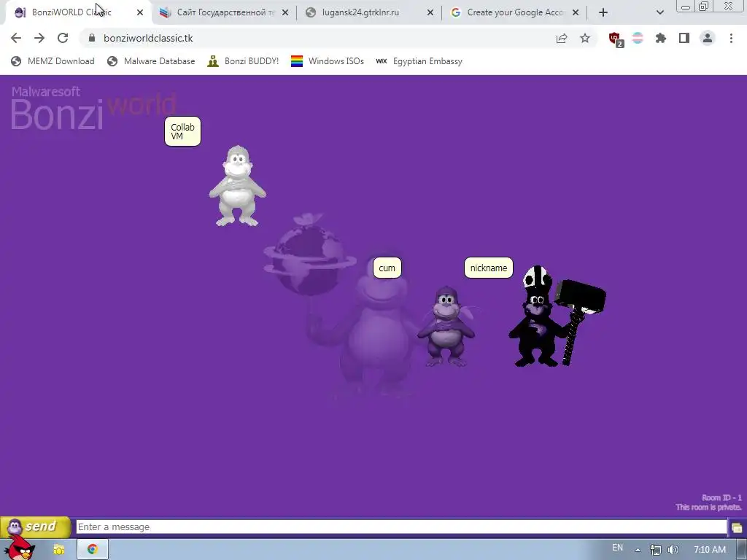
Task: Click the Collab VM name bubble
Action: (182, 131)
